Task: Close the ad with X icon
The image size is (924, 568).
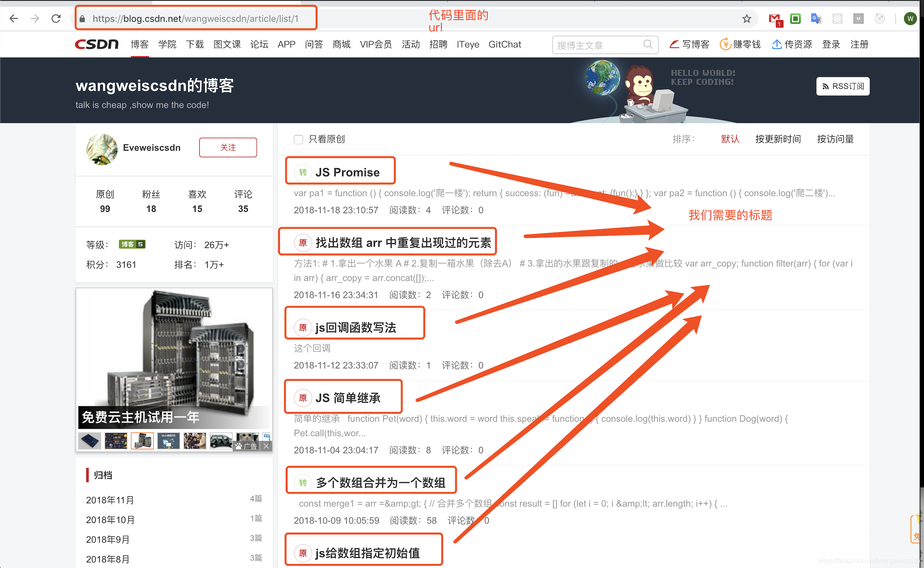Action: (x=266, y=446)
